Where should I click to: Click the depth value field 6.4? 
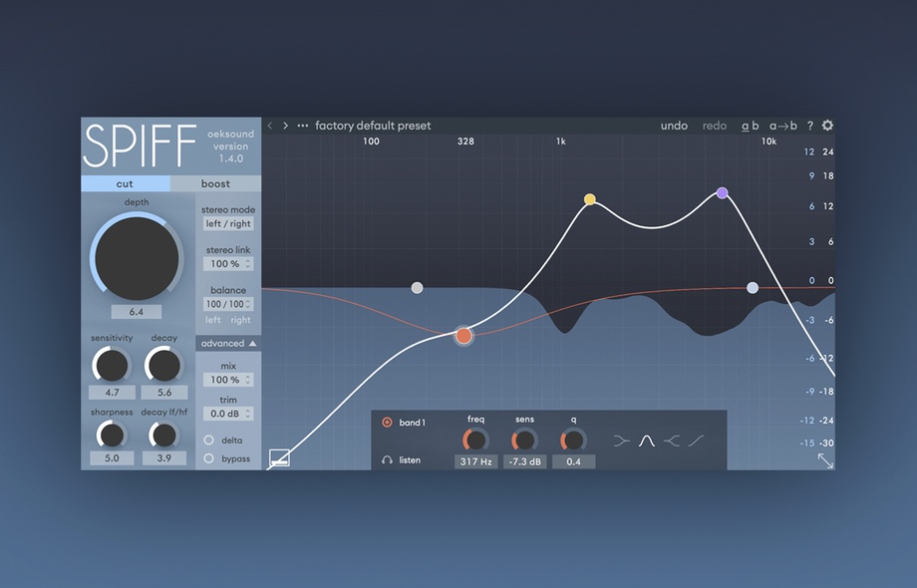coord(137,312)
